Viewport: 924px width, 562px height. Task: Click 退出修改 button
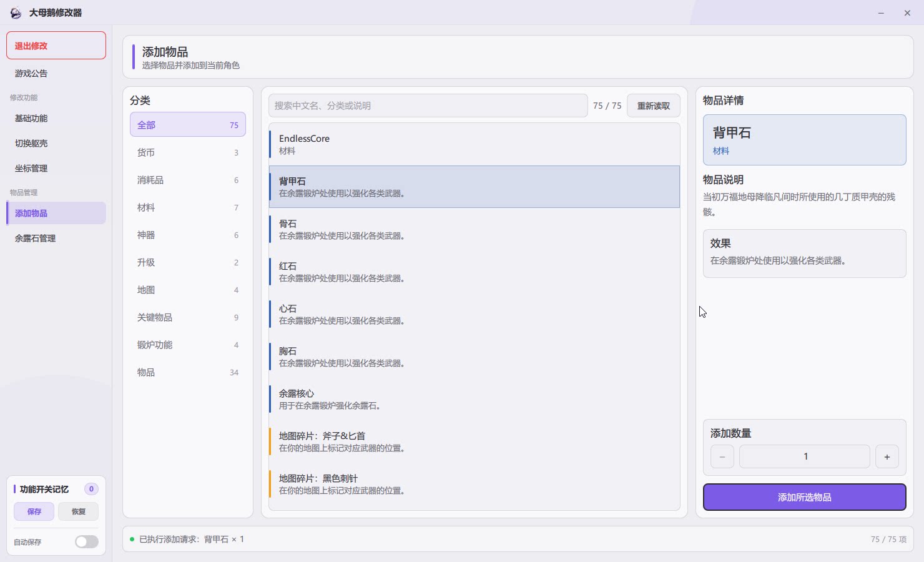(x=56, y=46)
